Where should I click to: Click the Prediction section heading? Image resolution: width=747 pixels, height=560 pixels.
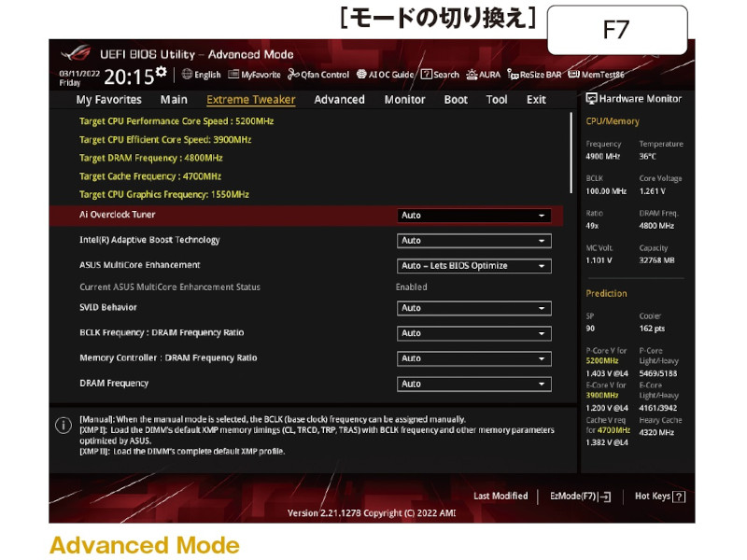606,294
